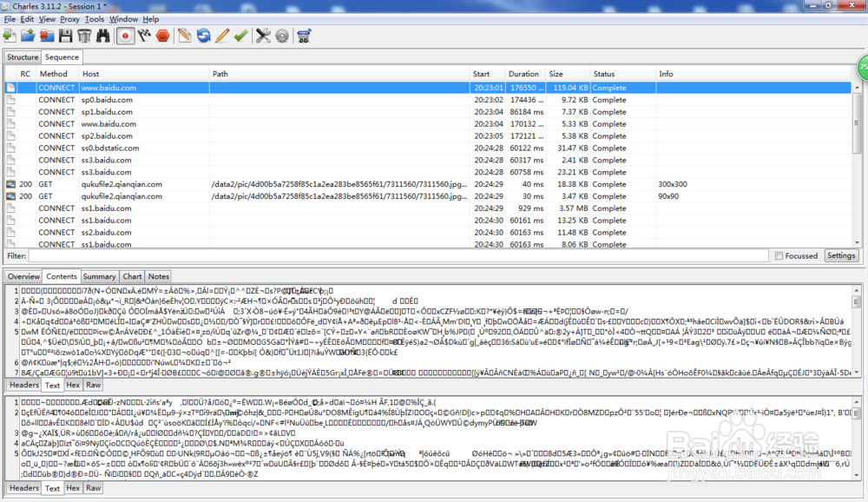This screenshot has width=868, height=502.
Task: Click the 119.04 KB size cell
Action: (x=569, y=88)
